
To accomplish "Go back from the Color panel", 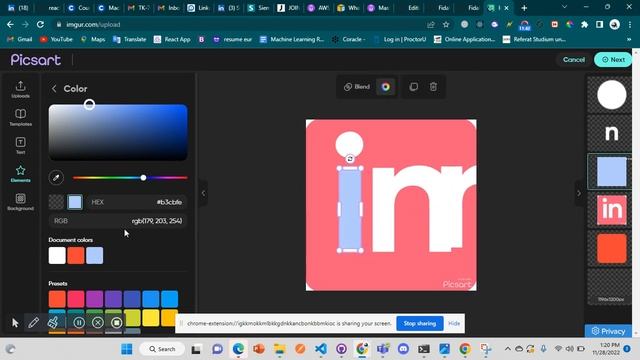I will (54, 89).
